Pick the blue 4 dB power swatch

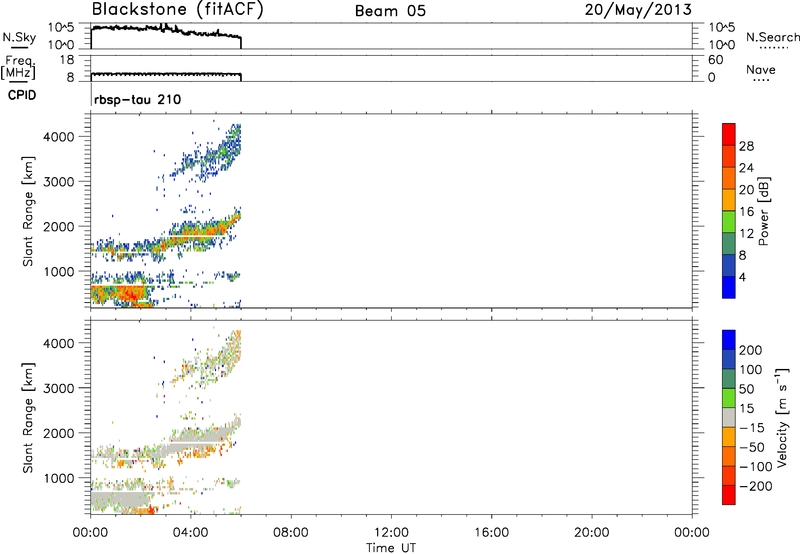coord(729,287)
